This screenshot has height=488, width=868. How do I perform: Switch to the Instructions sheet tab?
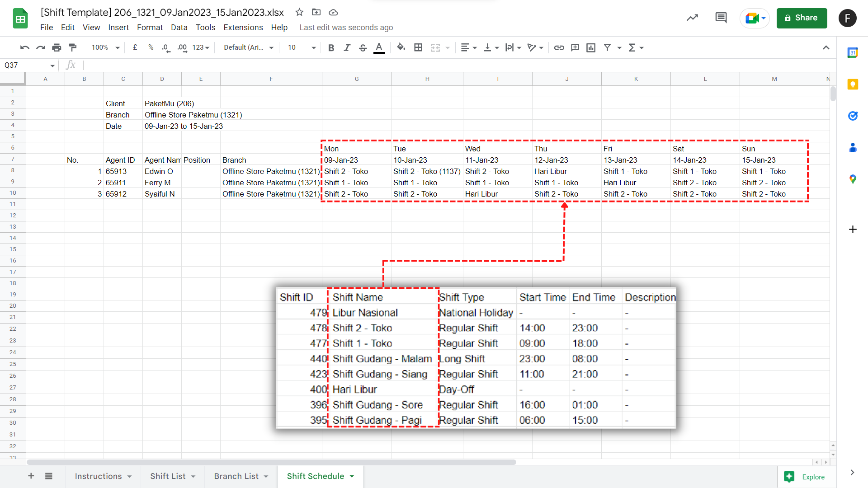98,476
